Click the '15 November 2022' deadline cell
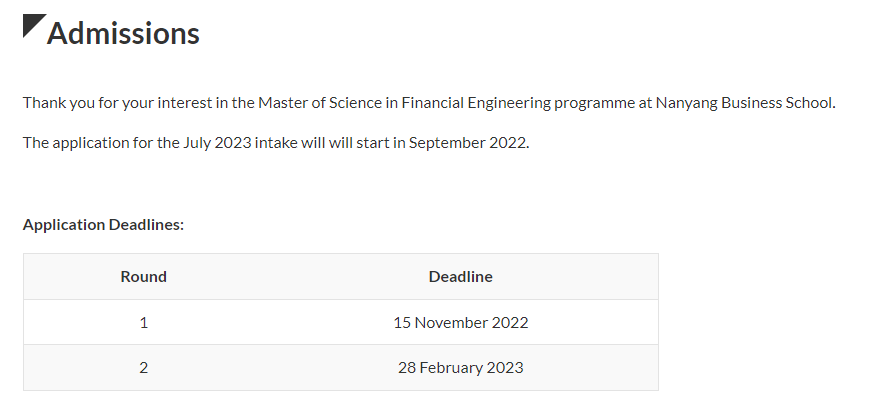 click(x=460, y=323)
